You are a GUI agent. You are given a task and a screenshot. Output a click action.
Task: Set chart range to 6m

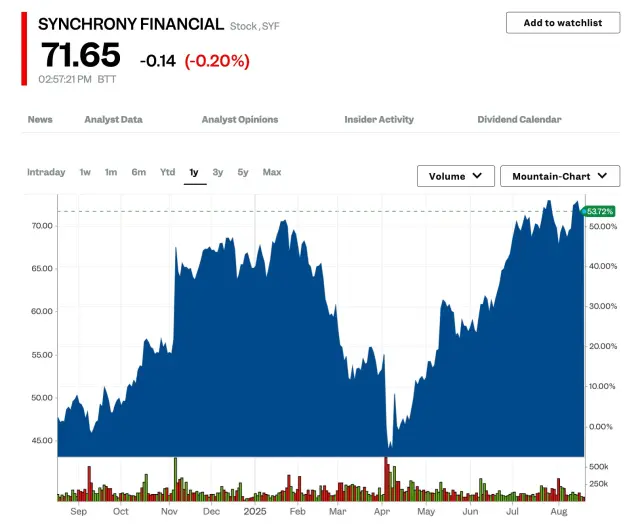pos(138,172)
